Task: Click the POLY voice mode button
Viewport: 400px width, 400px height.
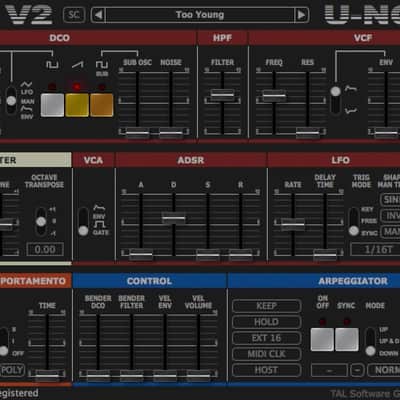Action: (x=12, y=370)
